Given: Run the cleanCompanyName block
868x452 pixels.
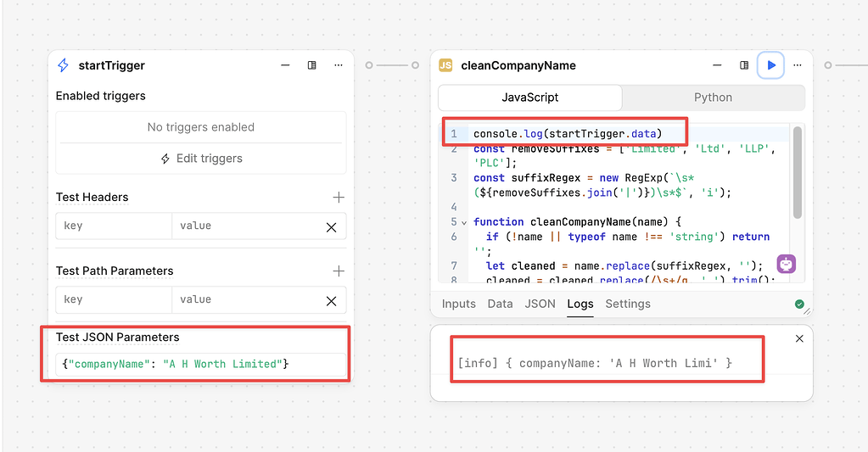Looking at the screenshot, I should tap(770, 65).
